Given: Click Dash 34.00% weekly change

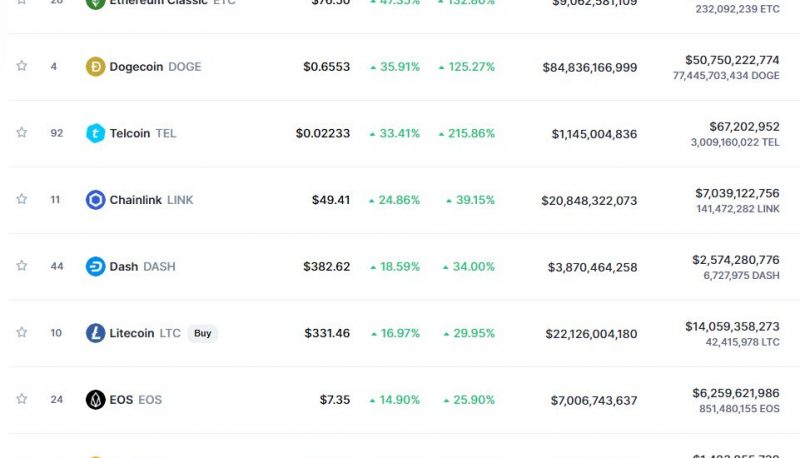Looking at the screenshot, I should [x=474, y=266].
